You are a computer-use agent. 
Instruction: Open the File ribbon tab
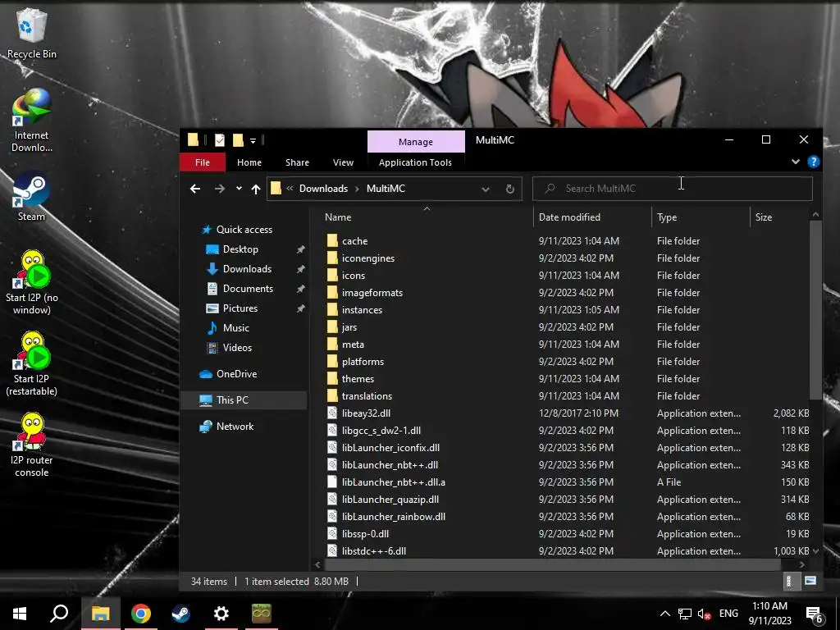tap(203, 162)
